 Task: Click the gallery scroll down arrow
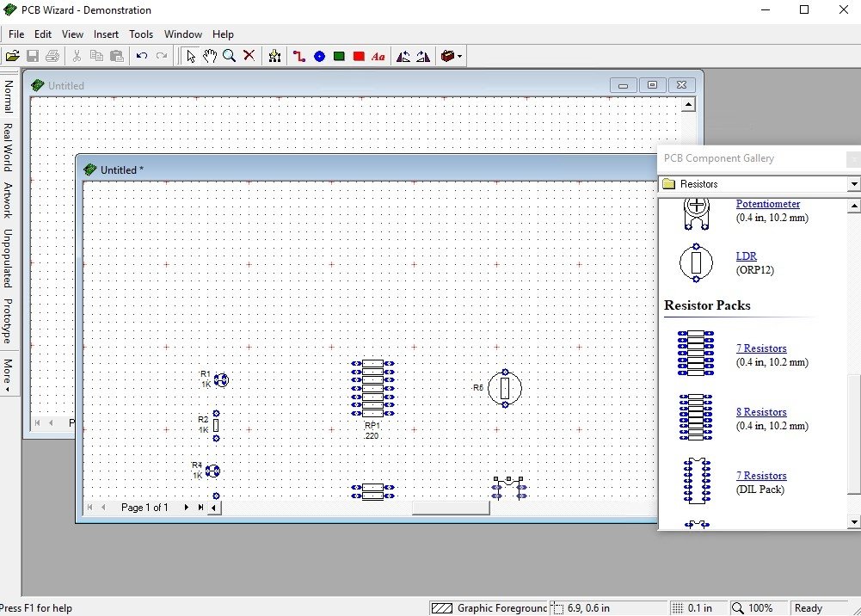pos(854,522)
